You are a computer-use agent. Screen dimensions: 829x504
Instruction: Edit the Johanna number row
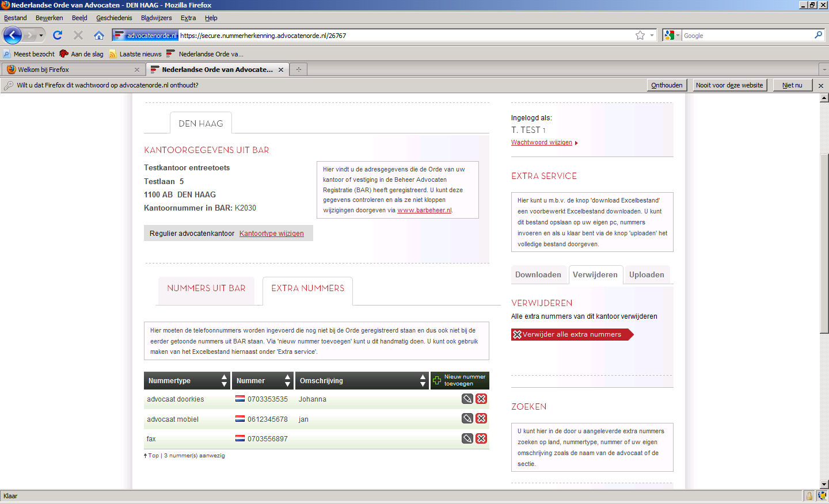pos(467,399)
